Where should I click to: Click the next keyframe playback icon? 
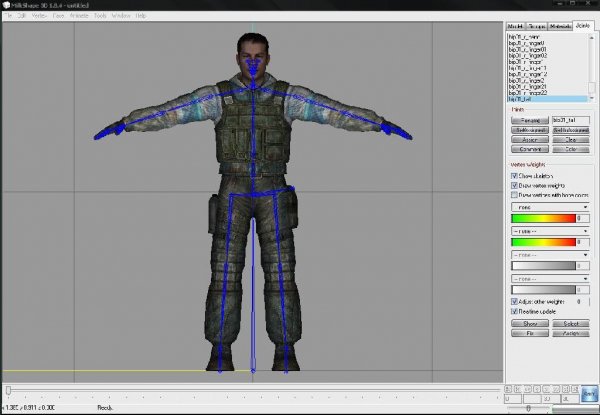(x=566, y=389)
